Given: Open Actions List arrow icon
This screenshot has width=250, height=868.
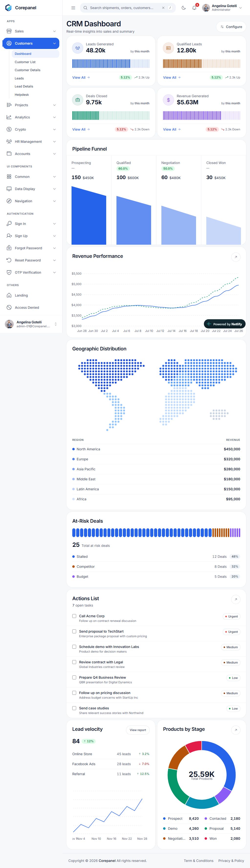Looking at the screenshot, I should pos(236,599).
